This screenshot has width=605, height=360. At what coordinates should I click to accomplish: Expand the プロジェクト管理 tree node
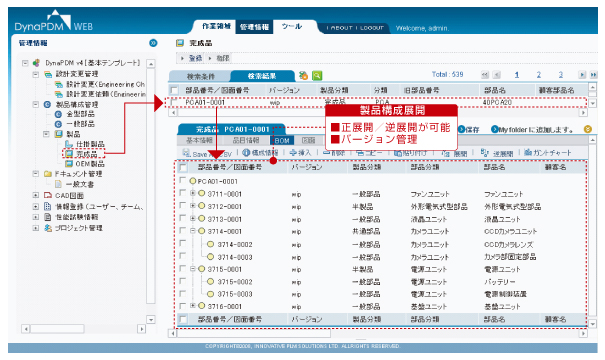click(x=35, y=228)
